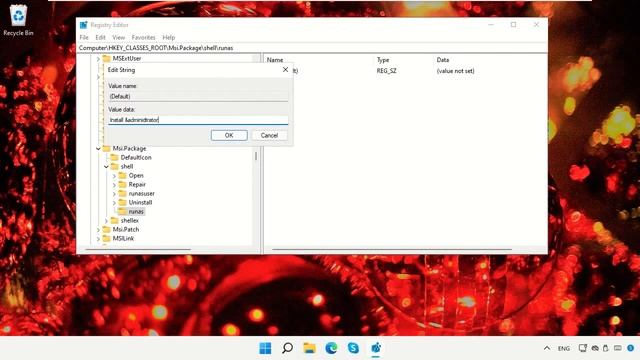
Task: Click the tree pane horizontal scrollbar
Action: 138,249
